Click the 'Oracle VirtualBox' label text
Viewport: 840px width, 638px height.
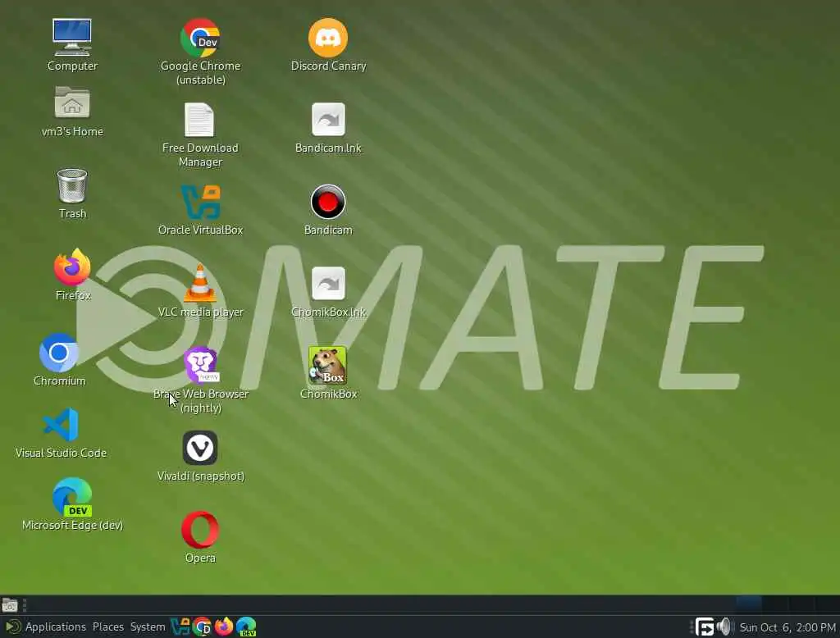pos(200,230)
